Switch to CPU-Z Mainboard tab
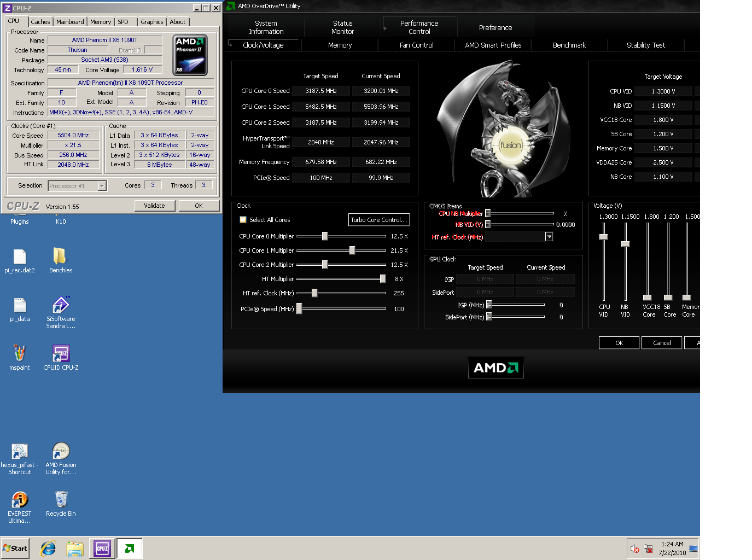Viewport: 752px width, 560px height. pyautogui.click(x=70, y=22)
